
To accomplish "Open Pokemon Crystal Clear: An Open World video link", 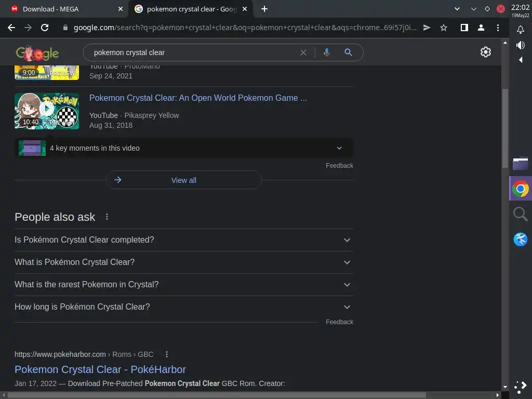I will tap(198, 98).
